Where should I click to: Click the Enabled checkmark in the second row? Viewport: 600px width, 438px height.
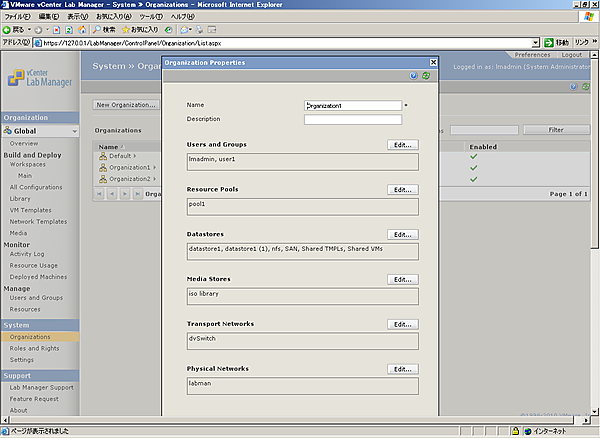[472, 167]
